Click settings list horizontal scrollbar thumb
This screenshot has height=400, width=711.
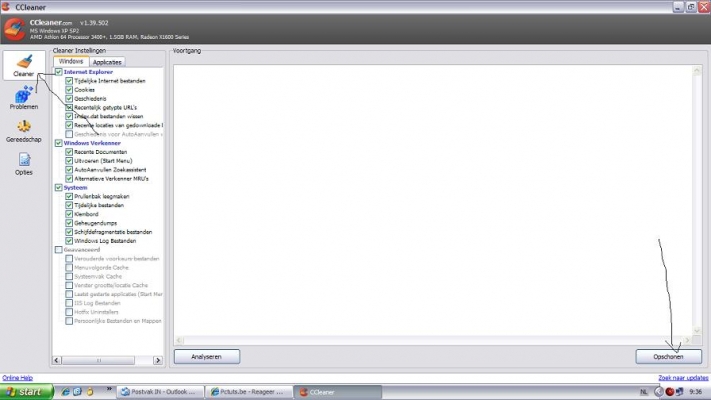click(98, 360)
